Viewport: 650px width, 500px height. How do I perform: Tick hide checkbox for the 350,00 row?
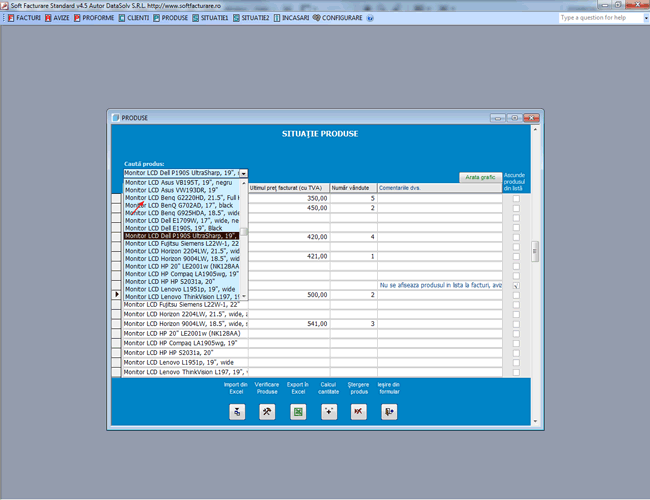coord(516,199)
